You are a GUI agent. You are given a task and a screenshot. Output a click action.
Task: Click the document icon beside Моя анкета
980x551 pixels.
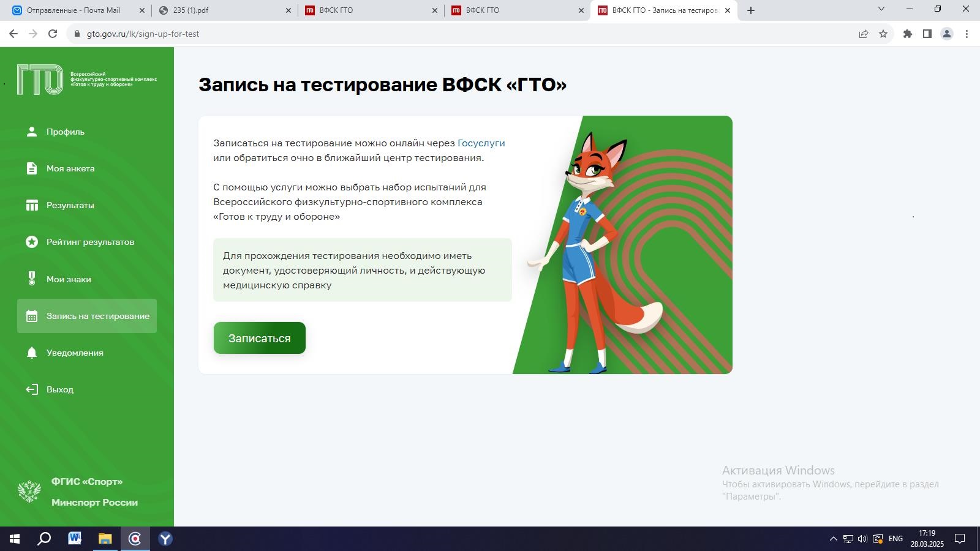click(32, 168)
